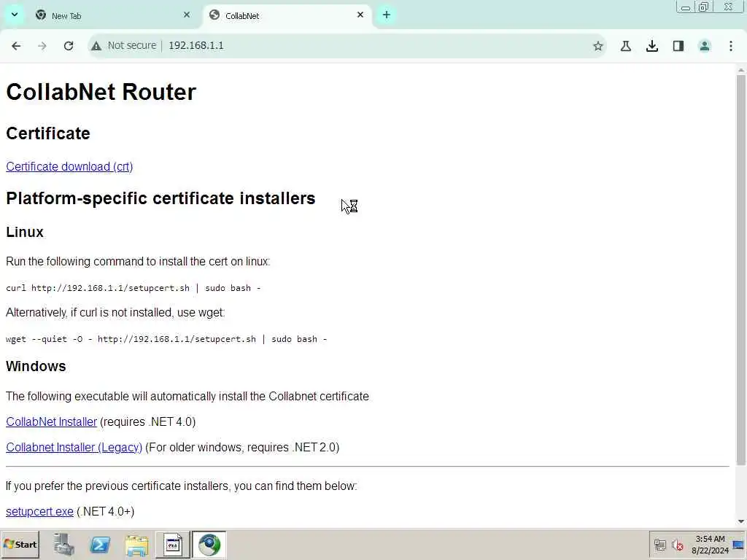Click the CollabNet Router heading
Image resolution: width=747 pixels, height=560 pixels.
click(x=101, y=92)
